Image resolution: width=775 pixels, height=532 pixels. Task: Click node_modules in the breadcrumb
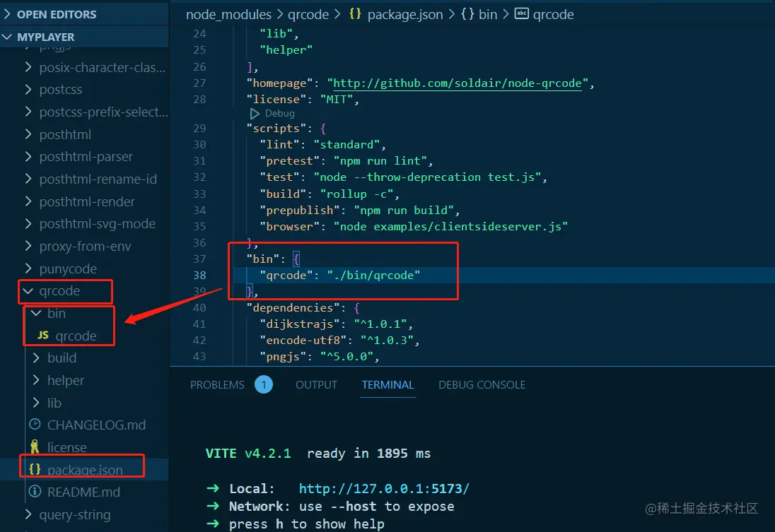pyautogui.click(x=228, y=14)
